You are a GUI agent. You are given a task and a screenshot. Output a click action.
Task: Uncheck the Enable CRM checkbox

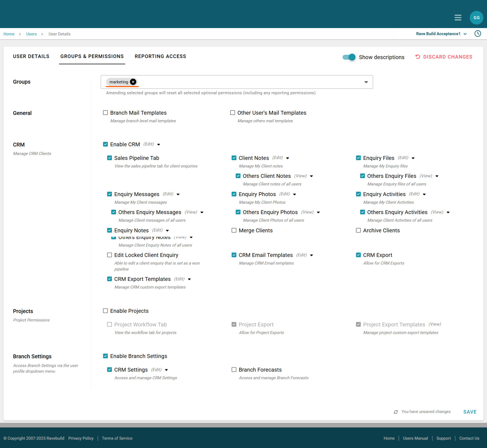[105, 144]
